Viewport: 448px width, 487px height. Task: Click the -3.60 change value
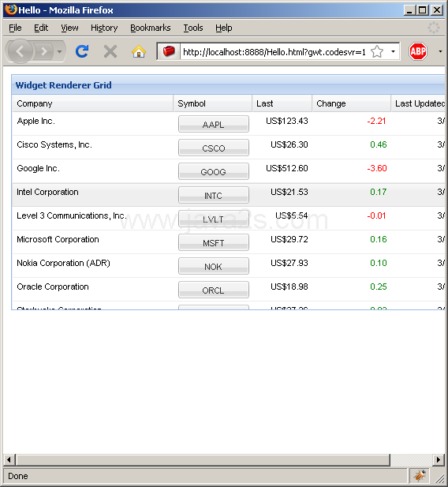coord(377,168)
